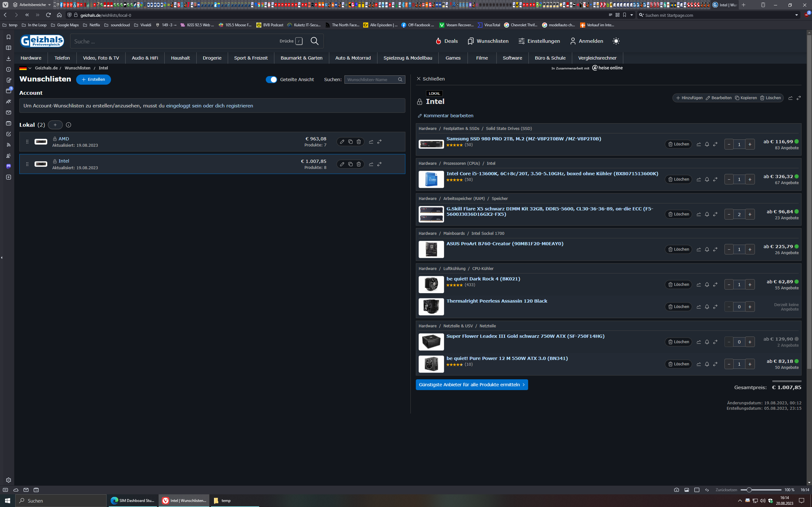Screen dimensions: 812x507
Task: Toggle the light/dark theme sun icon
Action: click(616, 41)
